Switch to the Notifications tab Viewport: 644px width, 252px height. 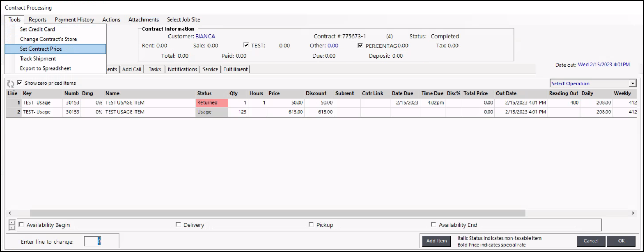tap(182, 69)
